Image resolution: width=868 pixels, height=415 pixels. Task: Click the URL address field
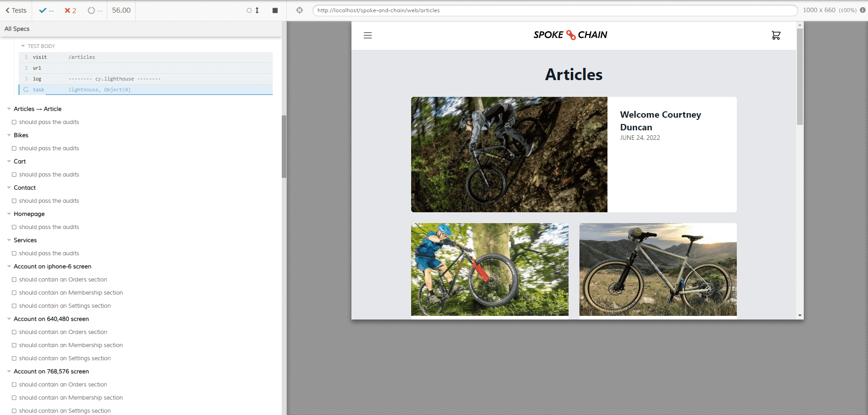(x=555, y=10)
